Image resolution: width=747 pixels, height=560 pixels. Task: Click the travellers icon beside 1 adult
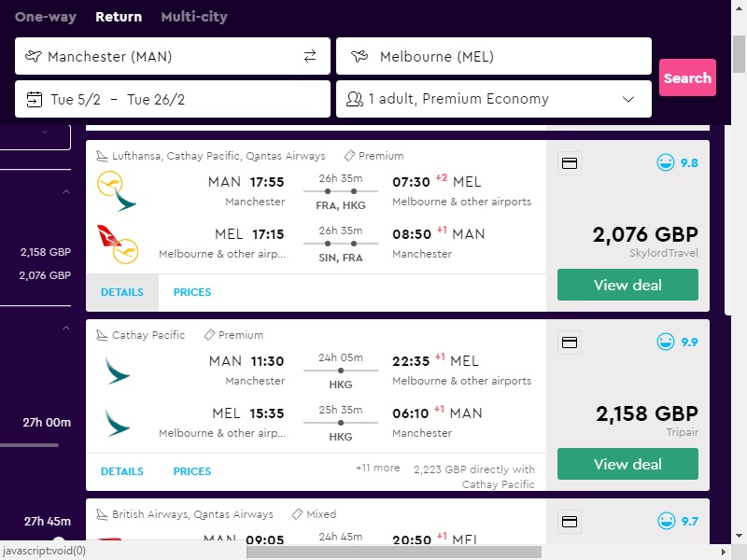(x=355, y=99)
